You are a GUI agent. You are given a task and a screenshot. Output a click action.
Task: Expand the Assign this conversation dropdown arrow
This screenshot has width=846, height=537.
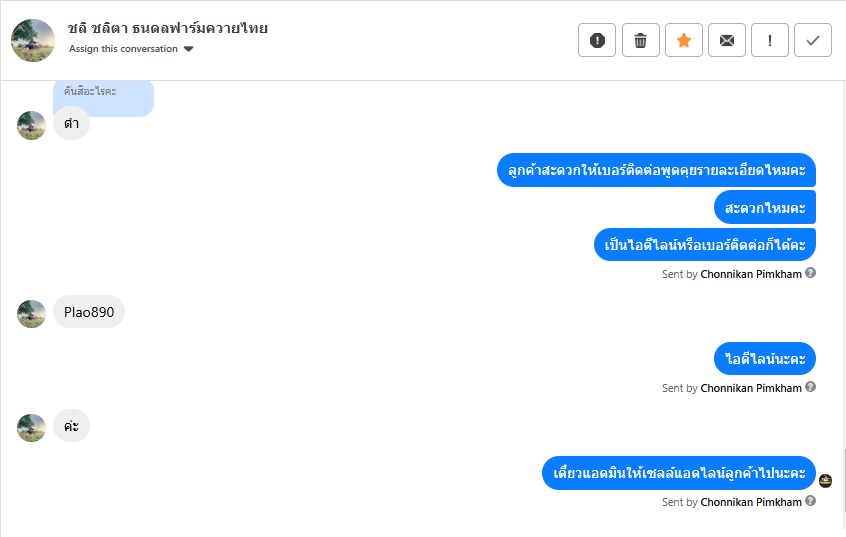[x=188, y=49]
